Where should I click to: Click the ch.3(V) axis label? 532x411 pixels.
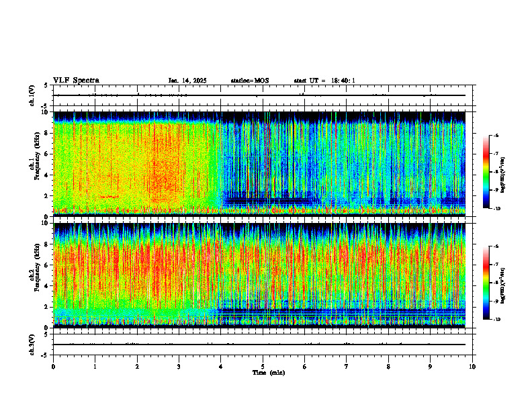tap(32, 345)
